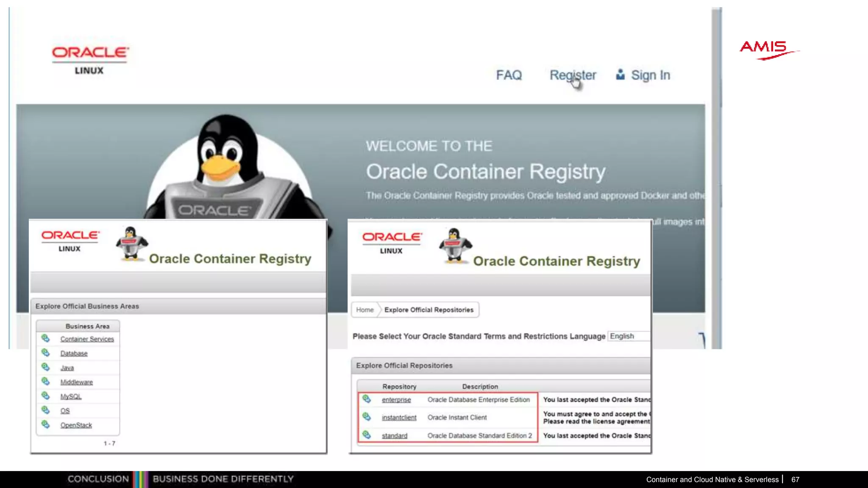Click the 'Explore Official Business Areas' header
The width and height of the screenshot is (868, 488).
[87, 306]
